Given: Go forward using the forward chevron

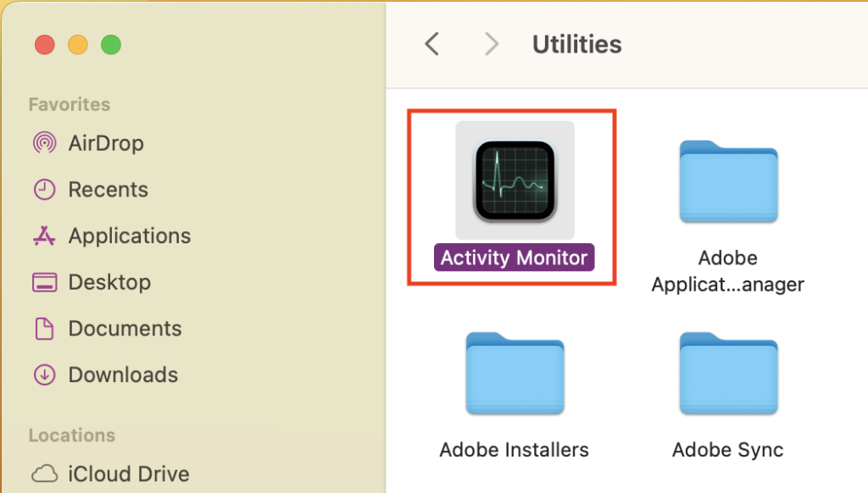Looking at the screenshot, I should pos(491,44).
